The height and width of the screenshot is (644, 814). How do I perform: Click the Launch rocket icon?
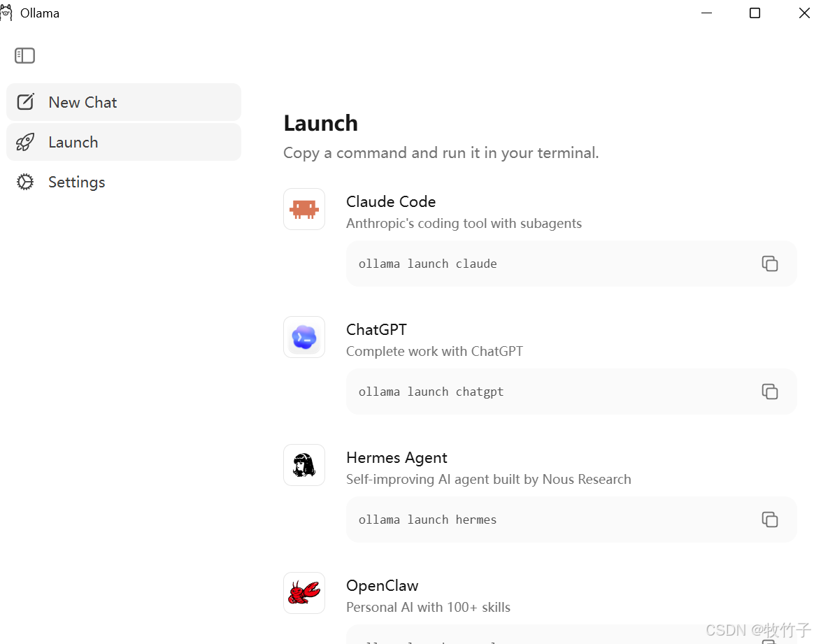click(25, 142)
